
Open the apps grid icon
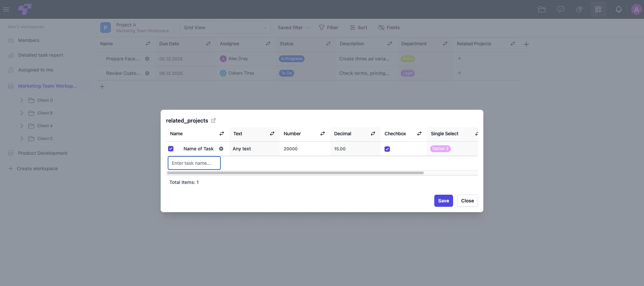[598, 9]
